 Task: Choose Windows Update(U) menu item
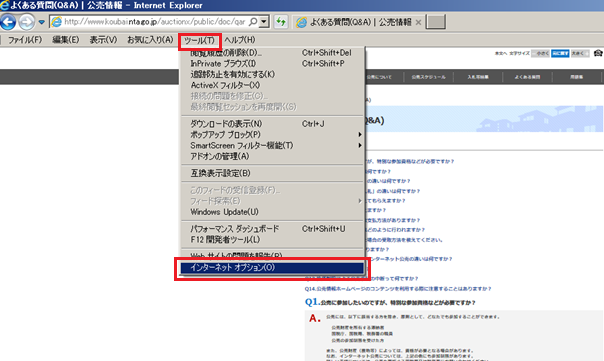pos(272,212)
